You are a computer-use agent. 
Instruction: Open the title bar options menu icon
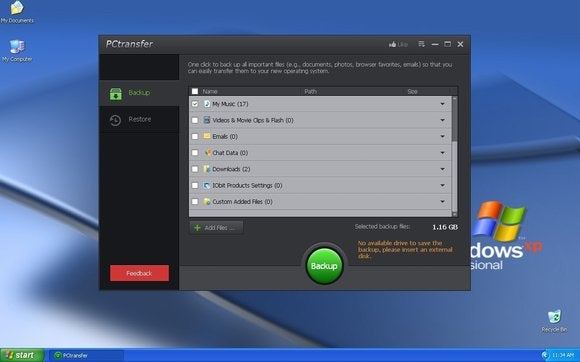[x=421, y=44]
